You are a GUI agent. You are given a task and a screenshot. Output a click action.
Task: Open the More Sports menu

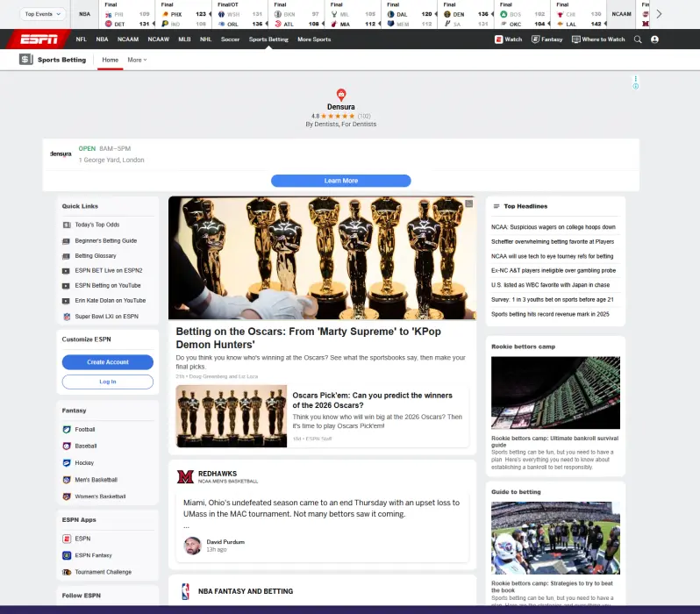(314, 39)
